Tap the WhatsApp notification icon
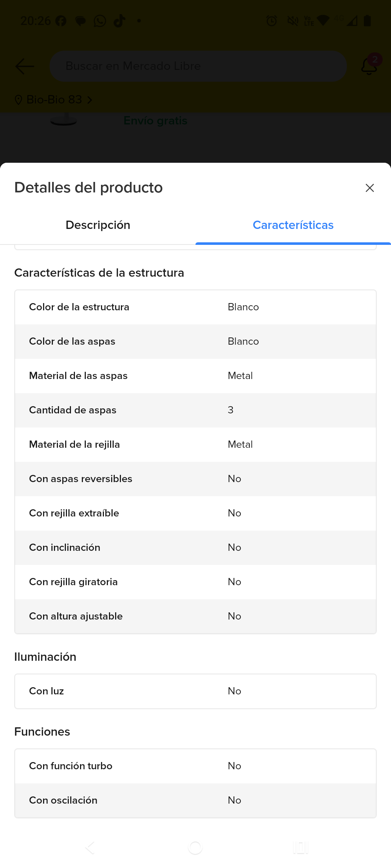 click(100, 21)
